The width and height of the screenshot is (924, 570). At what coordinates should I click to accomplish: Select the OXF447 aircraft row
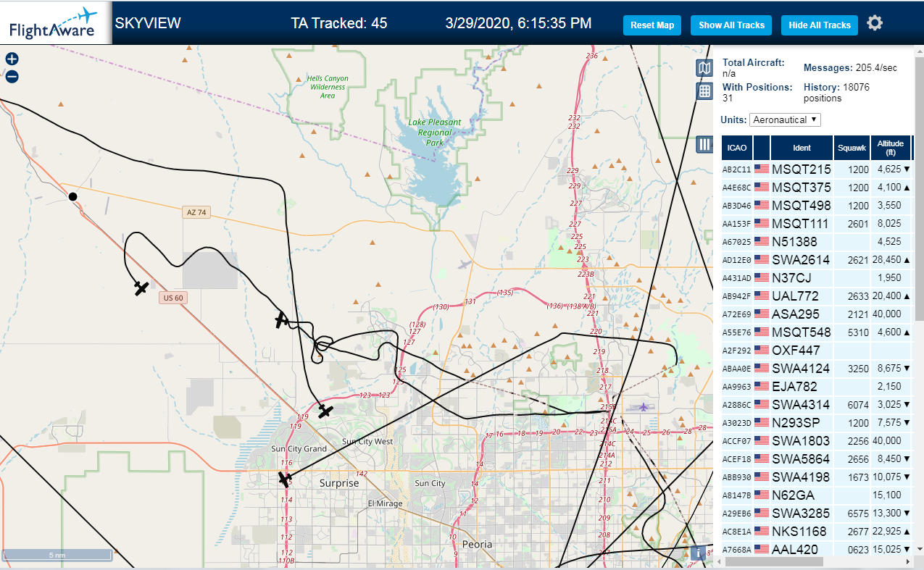click(817, 350)
